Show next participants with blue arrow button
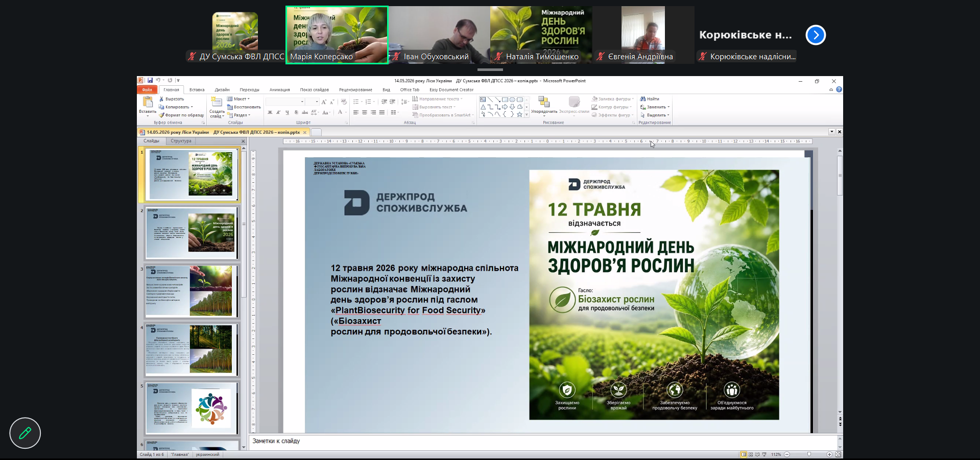This screenshot has width=980, height=460. [816, 35]
